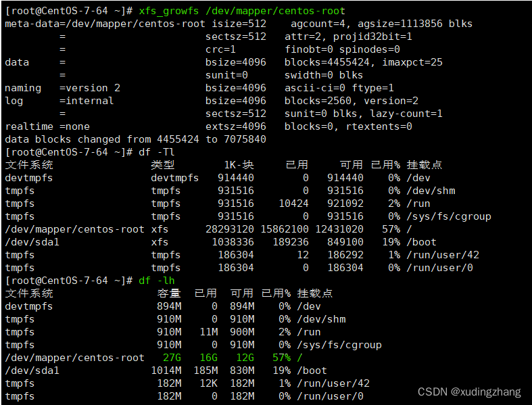Click the =version 2 naming text

coord(90,88)
